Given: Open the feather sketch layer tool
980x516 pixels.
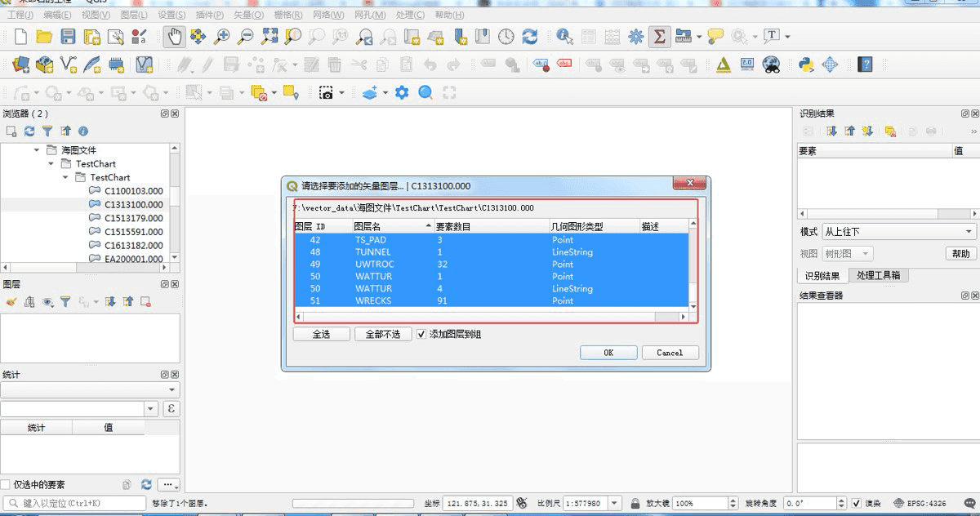Looking at the screenshot, I should click(92, 64).
